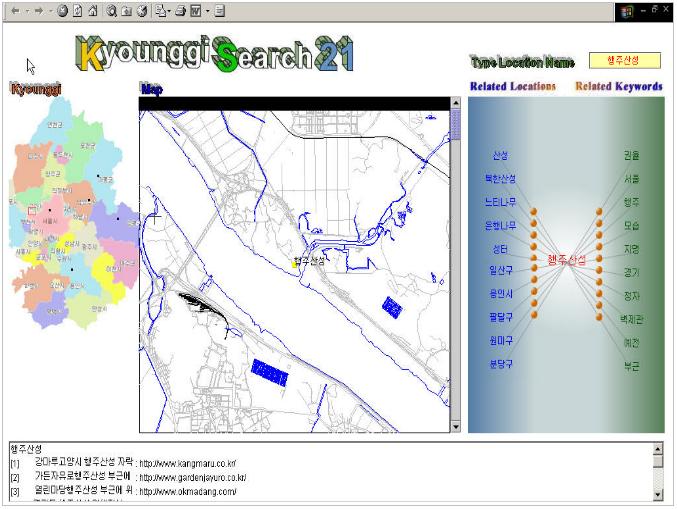Screen dimensions: 677x509
Task: Click the Discuss page icon in toolbar
Action: (x=220, y=11)
